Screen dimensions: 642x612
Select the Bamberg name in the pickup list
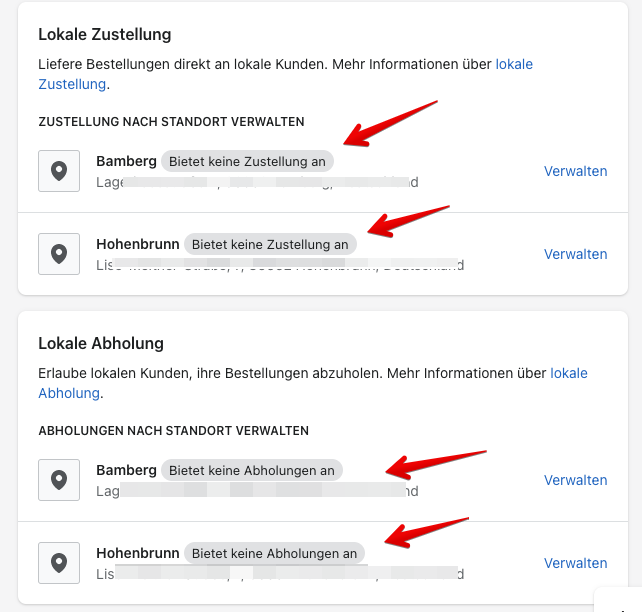click(x=126, y=470)
